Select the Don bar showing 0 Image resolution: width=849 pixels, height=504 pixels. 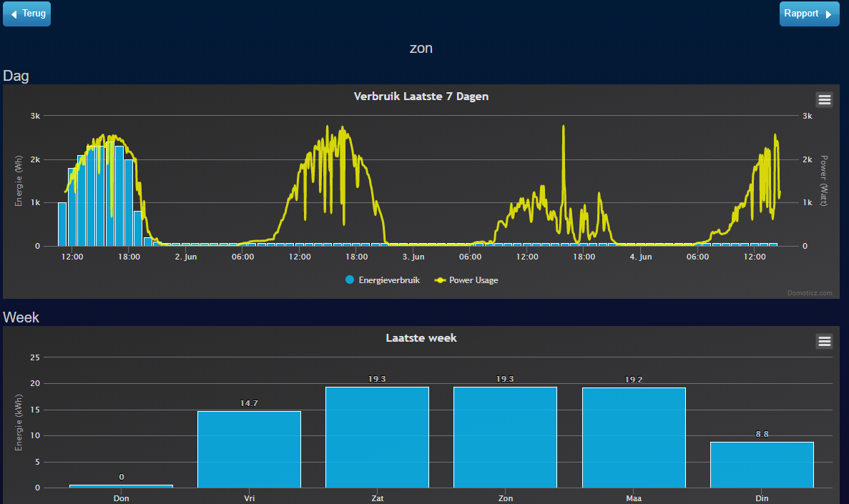tap(122, 486)
